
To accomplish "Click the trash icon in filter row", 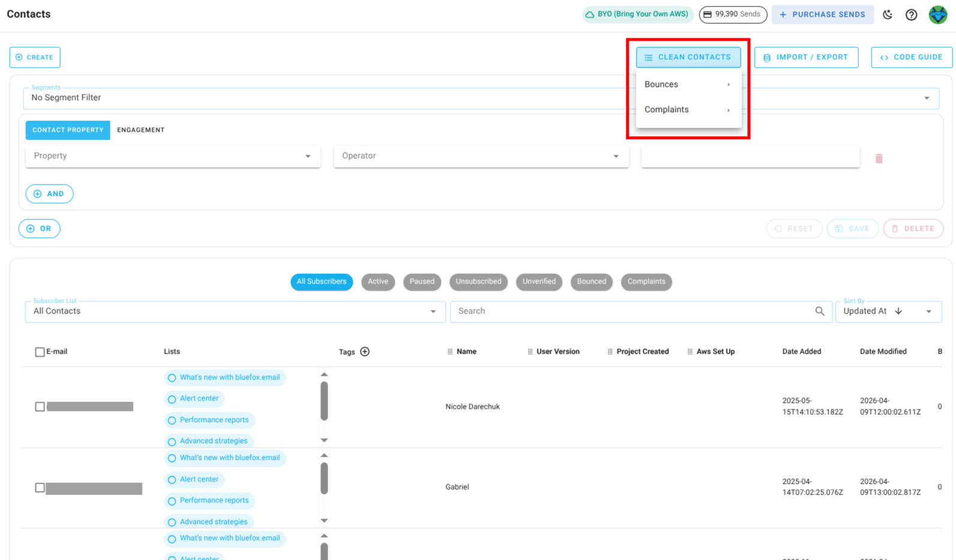I will (879, 158).
